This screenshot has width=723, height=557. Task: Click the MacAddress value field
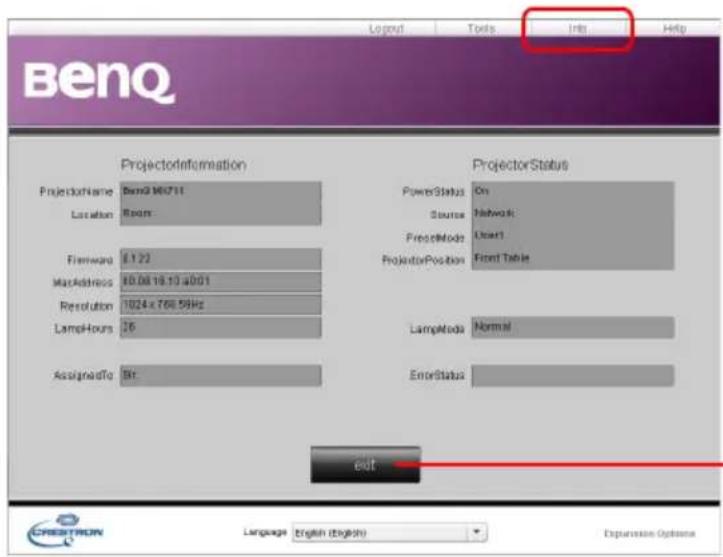pyautogui.click(x=220, y=281)
